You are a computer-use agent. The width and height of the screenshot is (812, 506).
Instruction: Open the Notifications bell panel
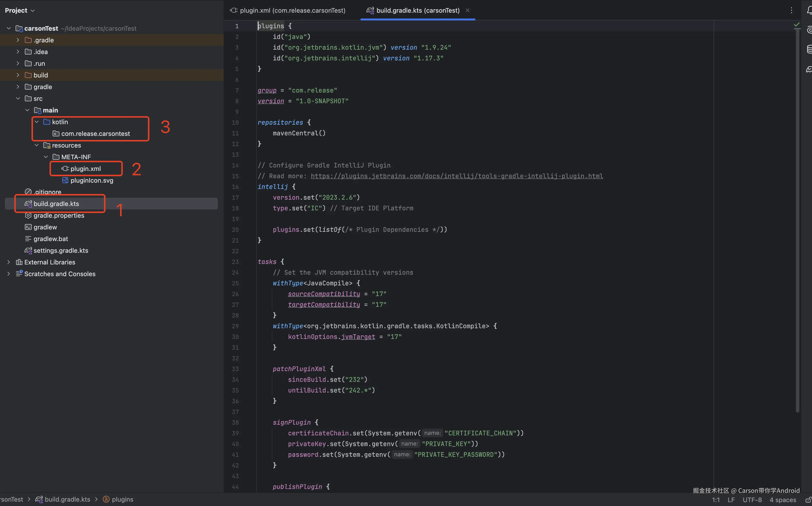coord(809,10)
